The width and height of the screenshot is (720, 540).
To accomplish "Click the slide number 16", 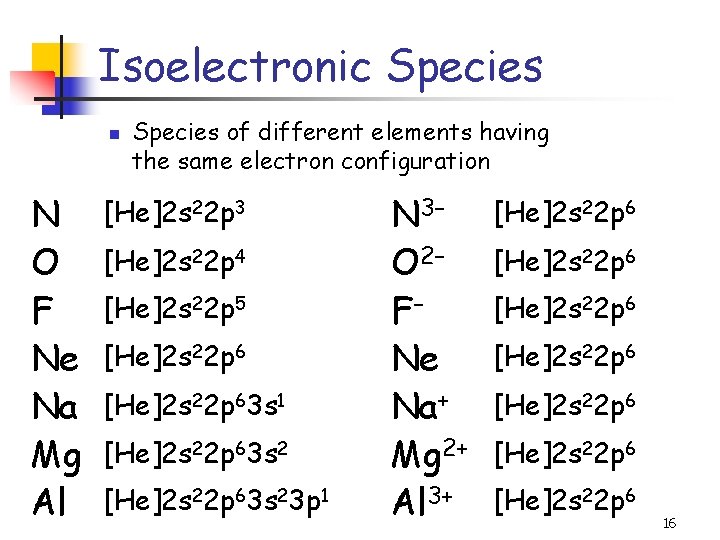I will click(x=669, y=523).
